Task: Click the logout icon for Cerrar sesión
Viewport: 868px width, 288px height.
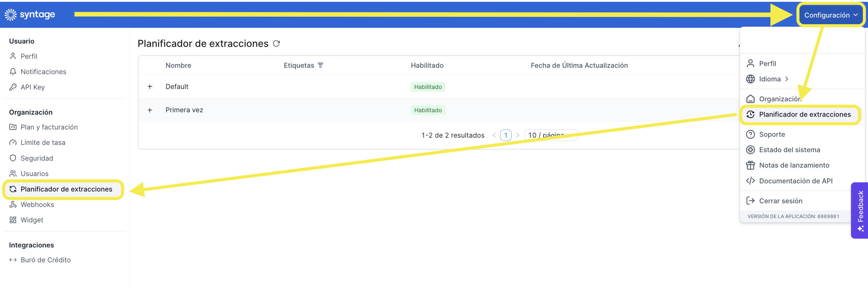Action: point(751,201)
